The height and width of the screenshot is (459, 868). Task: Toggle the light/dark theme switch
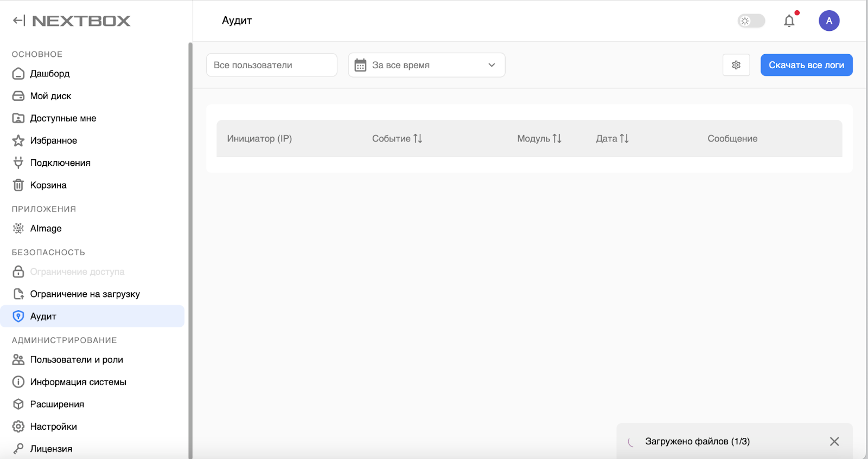[751, 21]
